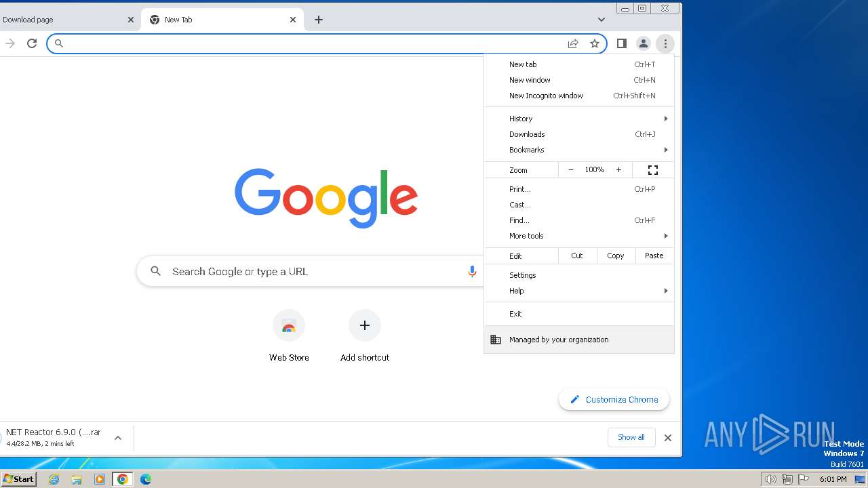The width and height of the screenshot is (868, 488).
Task: Select New Incognito window menu item
Action: coord(579,96)
